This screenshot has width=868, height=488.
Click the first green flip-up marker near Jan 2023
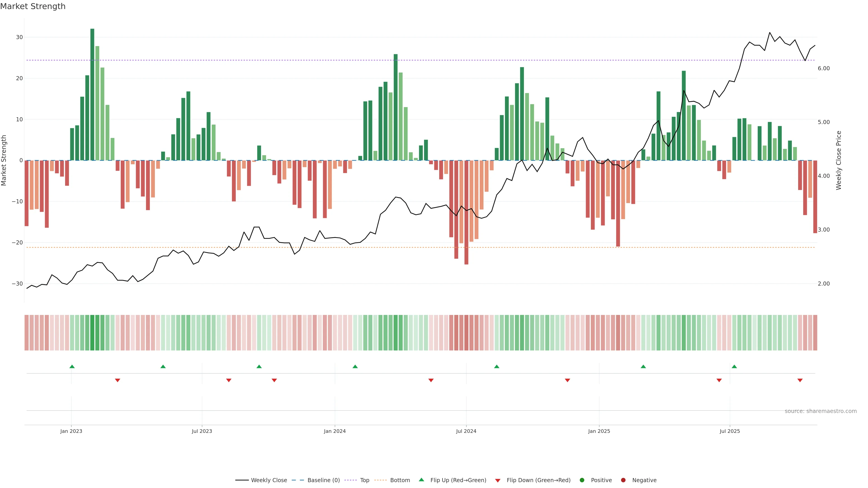click(72, 366)
